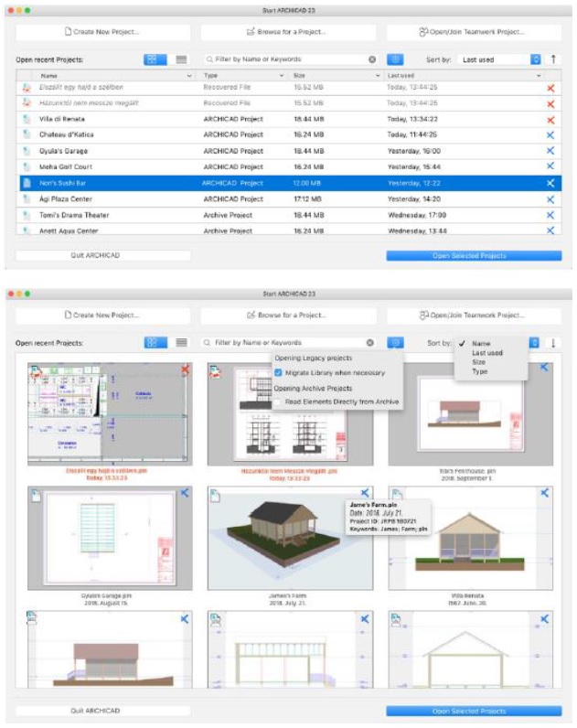Open Sort by dropdown showing Last used
The width and height of the screenshot is (577, 728).
tap(499, 59)
